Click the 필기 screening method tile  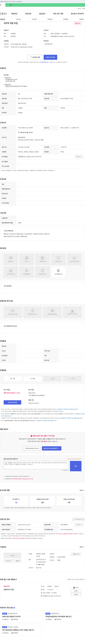tap(52, 379)
